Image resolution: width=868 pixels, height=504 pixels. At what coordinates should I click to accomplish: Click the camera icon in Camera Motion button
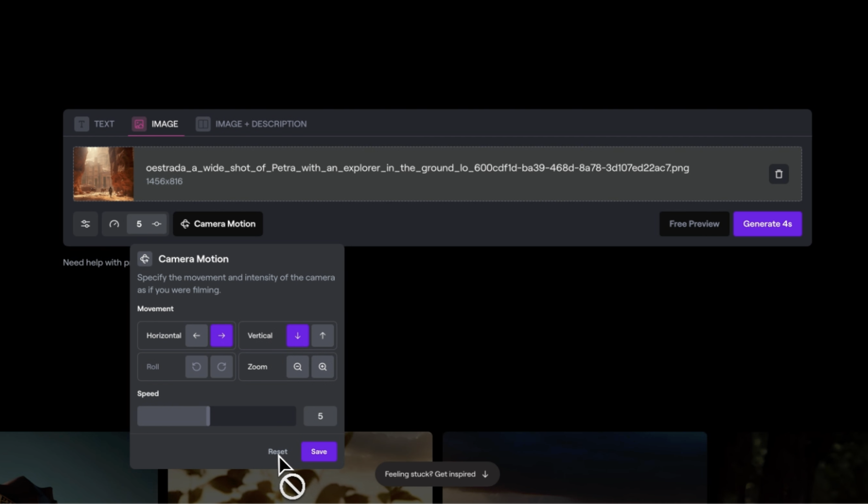tap(185, 224)
